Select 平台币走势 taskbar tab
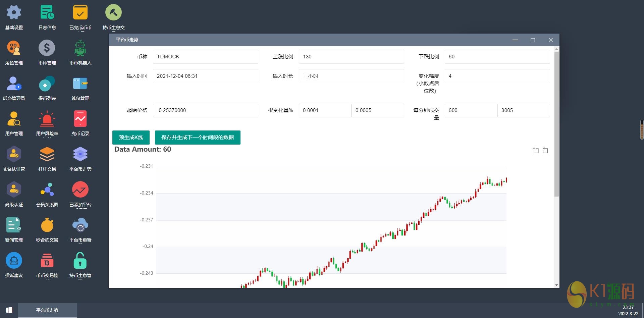Viewport: 644px width, 318px height. click(x=47, y=310)
